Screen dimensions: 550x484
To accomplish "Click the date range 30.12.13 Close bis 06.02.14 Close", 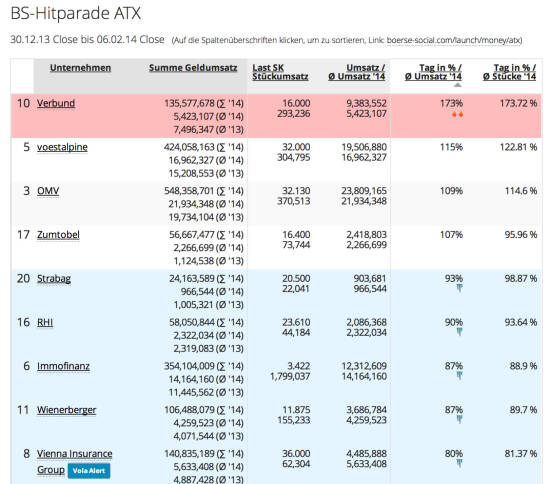I will click(87, 40).
